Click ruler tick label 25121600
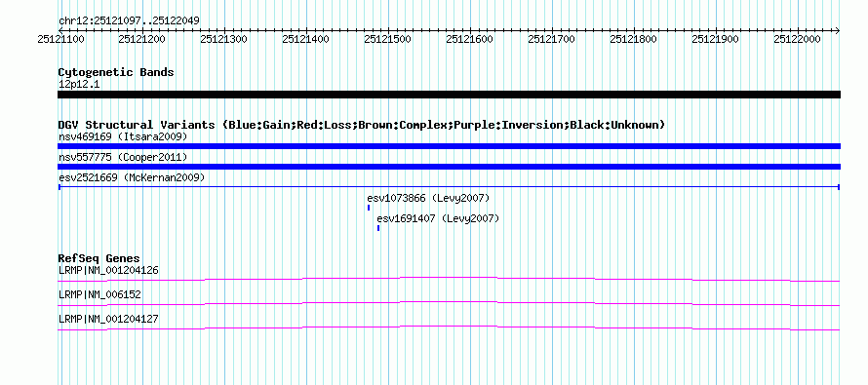868x385 pixels. [470, 39]
